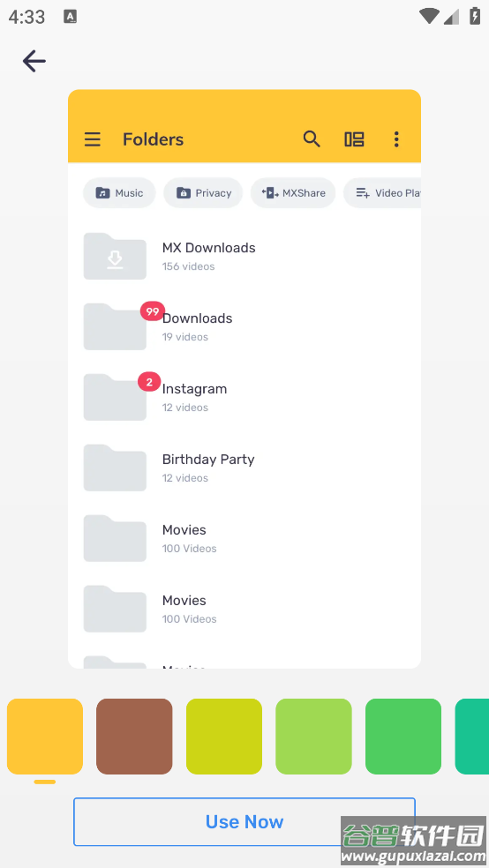Viewport: 489px width, 868px height.
Task: Open the MX Downloads folder icon
Action: point(115,257)
